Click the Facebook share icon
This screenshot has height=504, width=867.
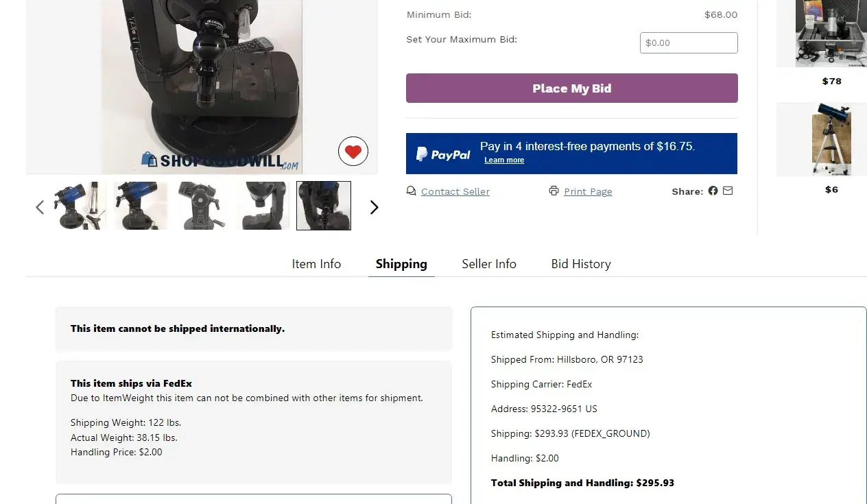(713, 191)
